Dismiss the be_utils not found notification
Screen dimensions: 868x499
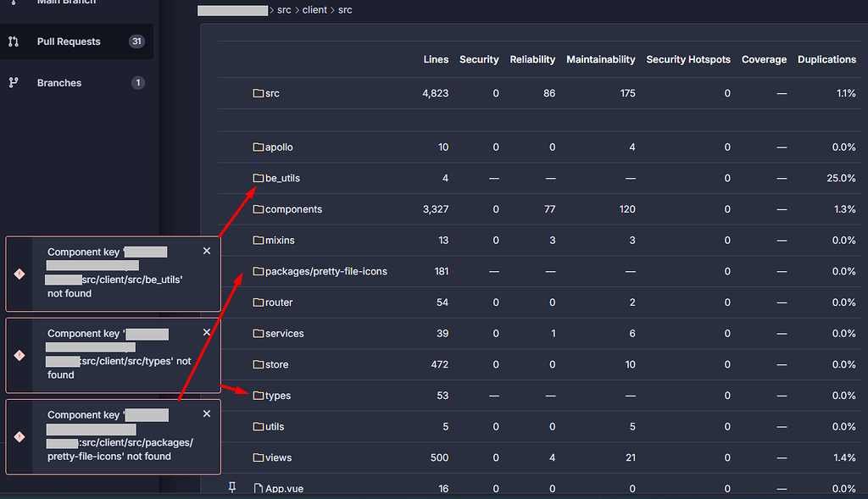pyautogui.click(x=206, y=251)
